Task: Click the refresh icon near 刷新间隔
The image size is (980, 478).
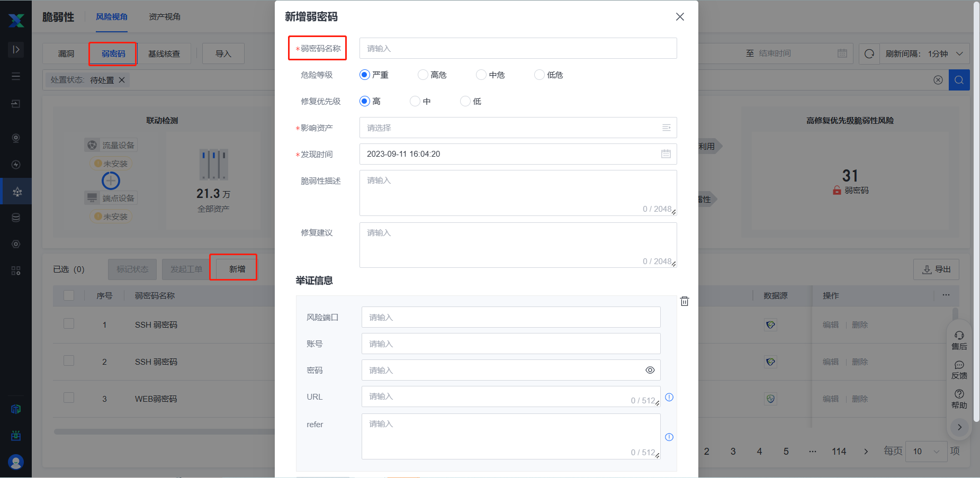Action: (869, 54)
